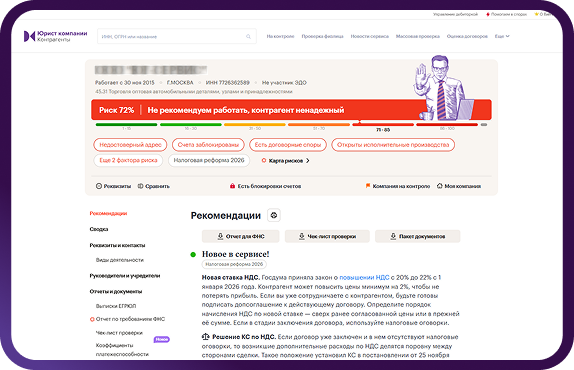
Task: Open the повышении НДС hyperlink
Action: point(364,277)
